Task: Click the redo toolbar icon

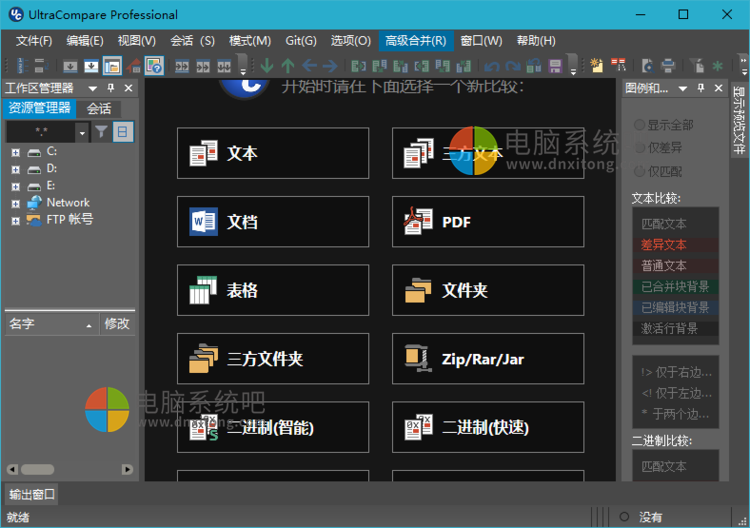Action: 512,66
